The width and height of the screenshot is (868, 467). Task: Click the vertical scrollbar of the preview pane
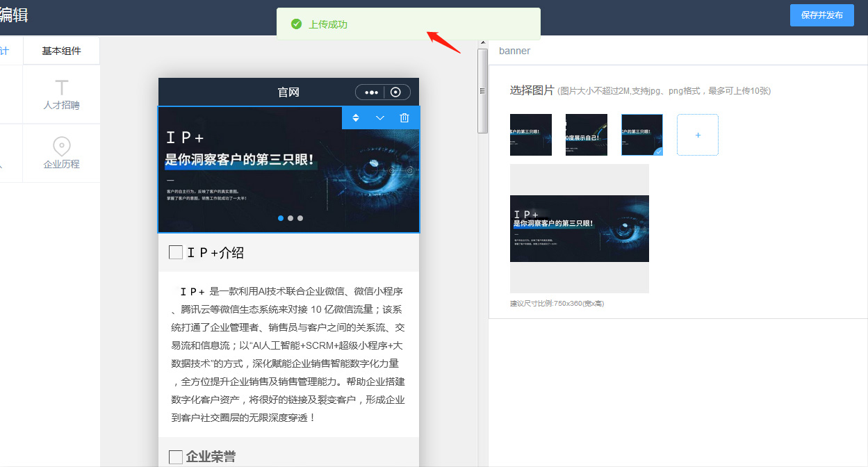(x=482, y=90)
